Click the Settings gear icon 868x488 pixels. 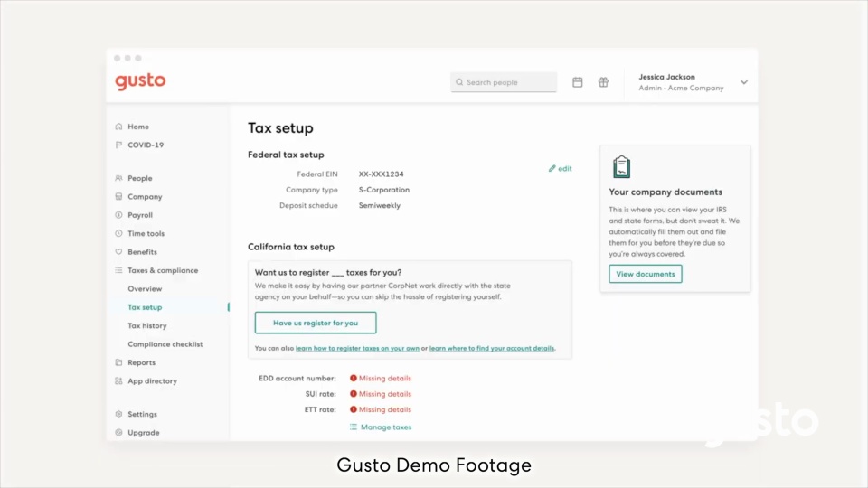pyautogui.click(x=118, y=414)
